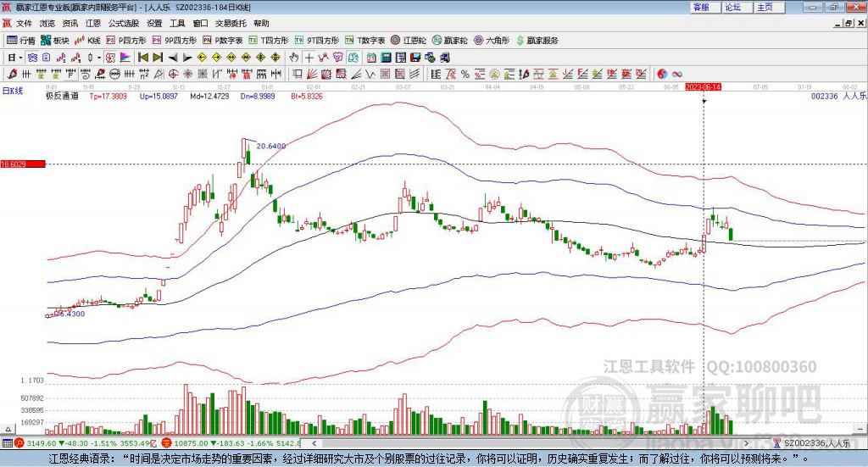Open 赢家服务 dollar-sign service button
This screenshot has height=467, width=868.
537,40
